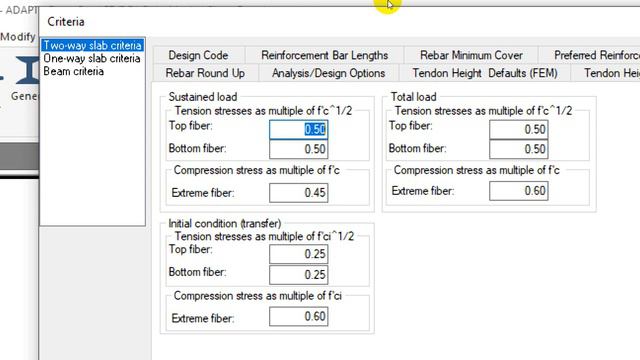640x360 pixels.
Task: Click the Total load group label
Action: point(413,97)
